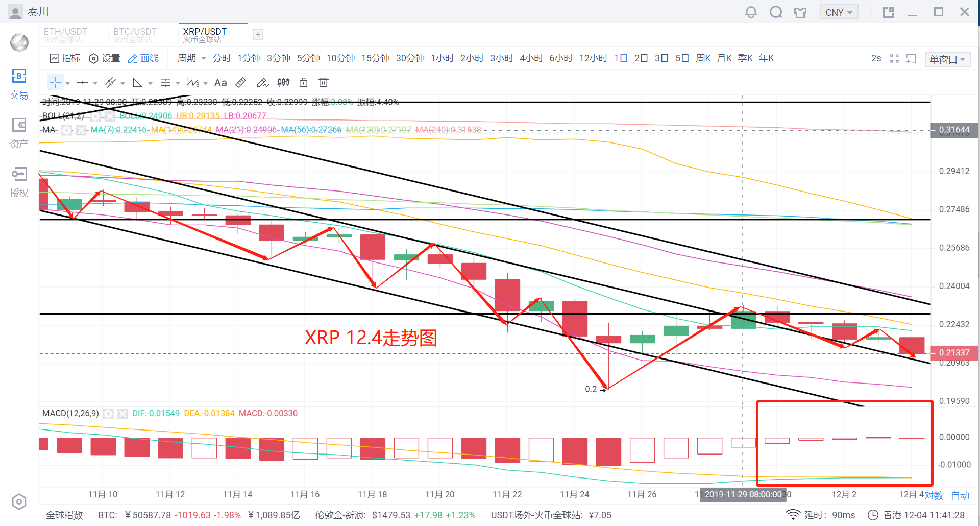Open the chat message bubble icon
The height and width of the screenshot is (526, 980).
(776, 12)
